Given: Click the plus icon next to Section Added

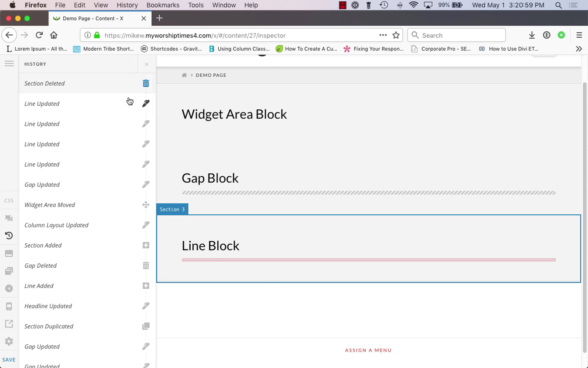Looking at the screenshot, I should tap(146, 245).
